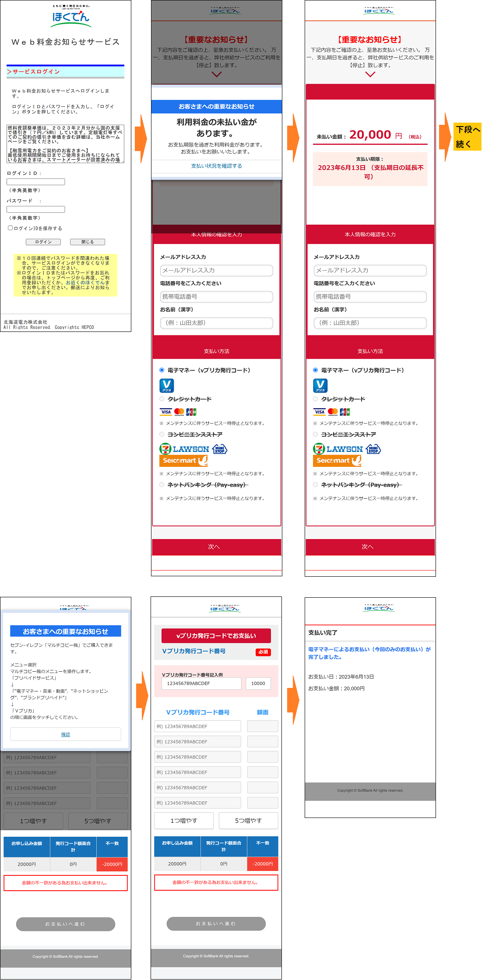Click the red vプリカ発行コードでお支払い header
The width and height of the screenshot is (485, 980).
pyautogui.click(x=216, y=635)
